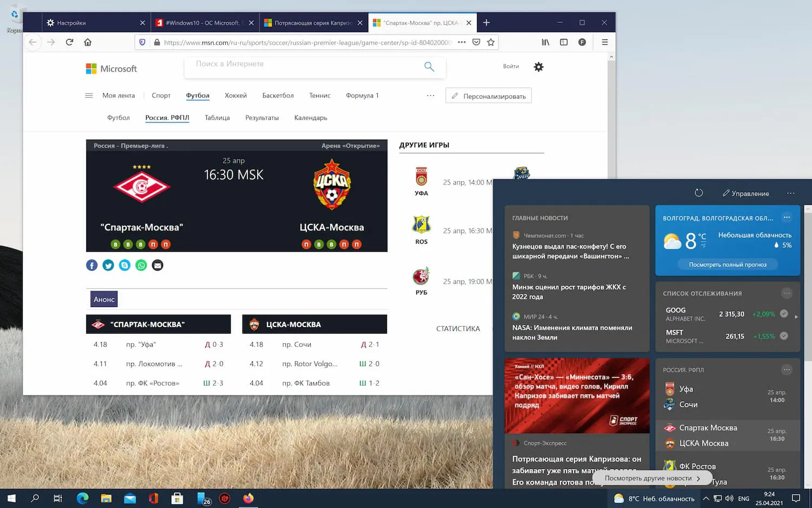Open the Сан-Хосе — Миннесота news thumbnail
The image size is (812, 508).
(577, 395)
